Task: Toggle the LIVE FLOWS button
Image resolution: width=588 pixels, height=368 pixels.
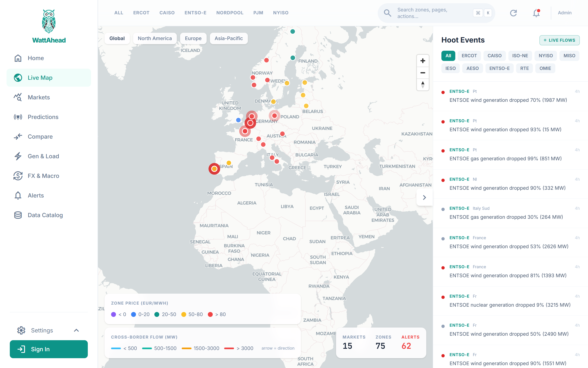Action: (x=559, y=40)
